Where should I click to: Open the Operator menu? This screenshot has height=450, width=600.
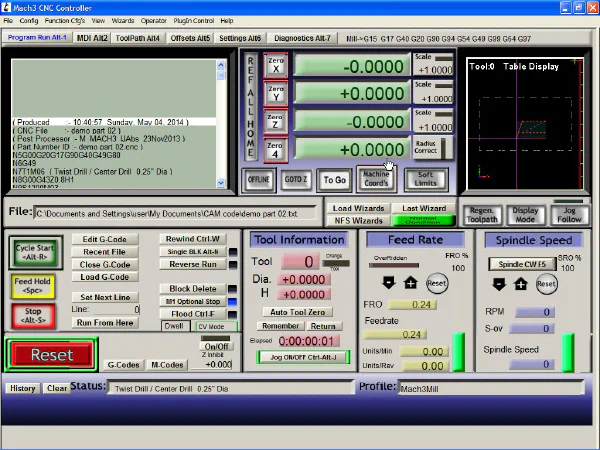[x=153, y=21]
